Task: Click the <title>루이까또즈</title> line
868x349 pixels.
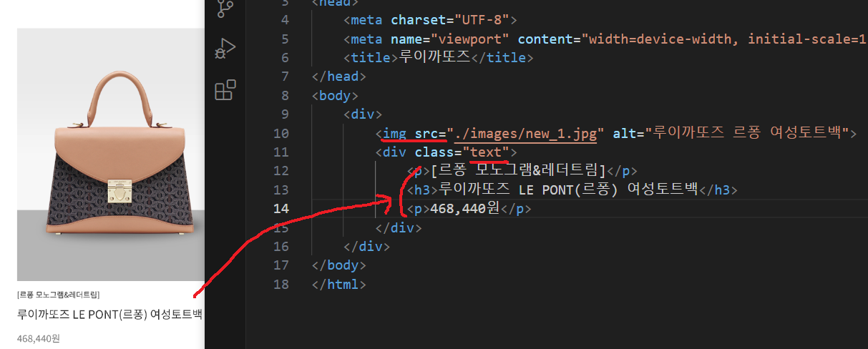Action: [439, 57]
